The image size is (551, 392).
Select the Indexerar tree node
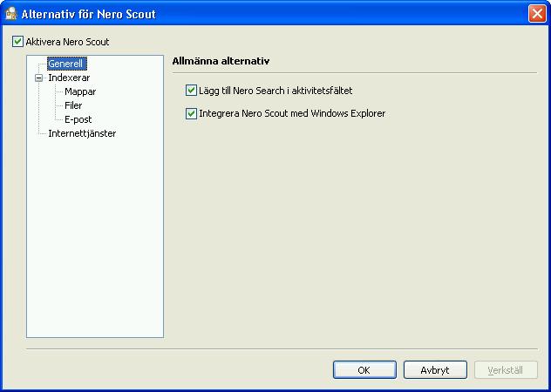(x=69, y=78)
